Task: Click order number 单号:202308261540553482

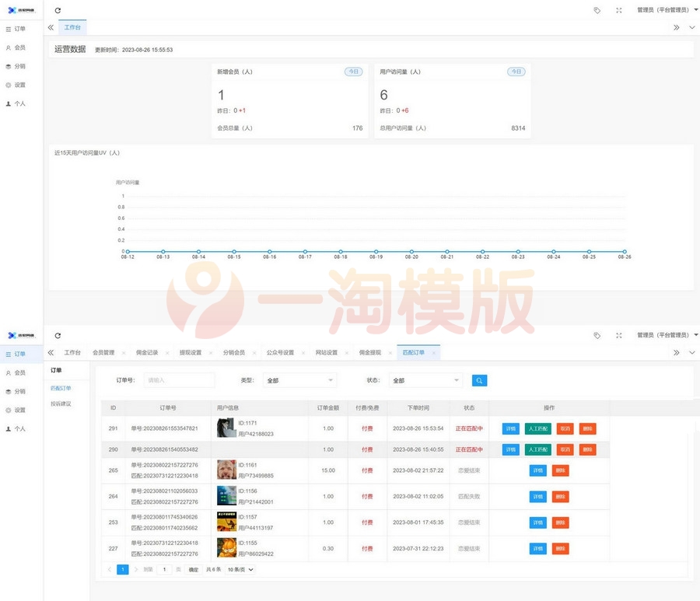Action: [164, 449]
